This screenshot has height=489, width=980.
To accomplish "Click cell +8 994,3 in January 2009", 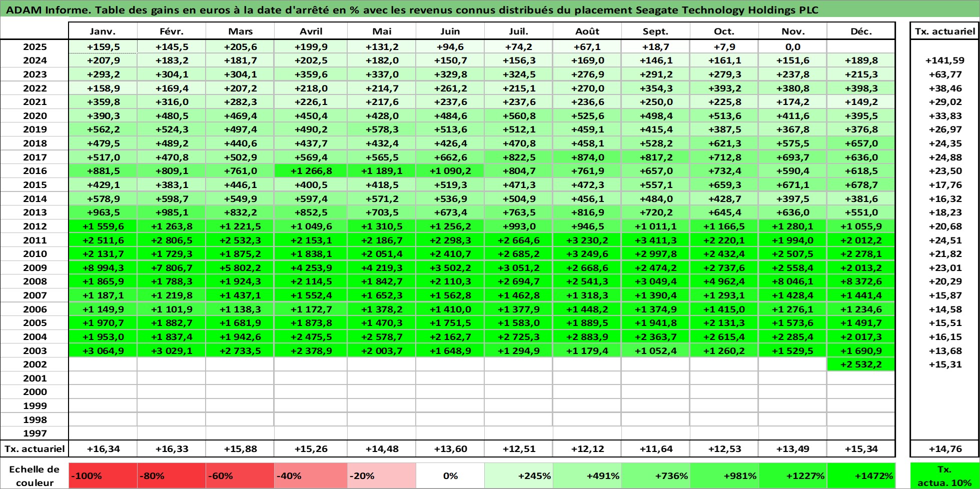I will point(103,268).
